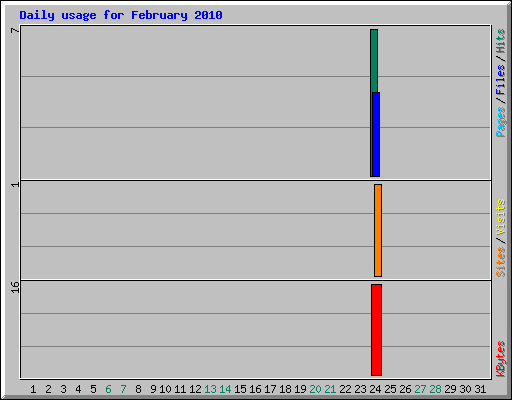
Task: Click day 12 on the x-axis
Action: [195, 389]
